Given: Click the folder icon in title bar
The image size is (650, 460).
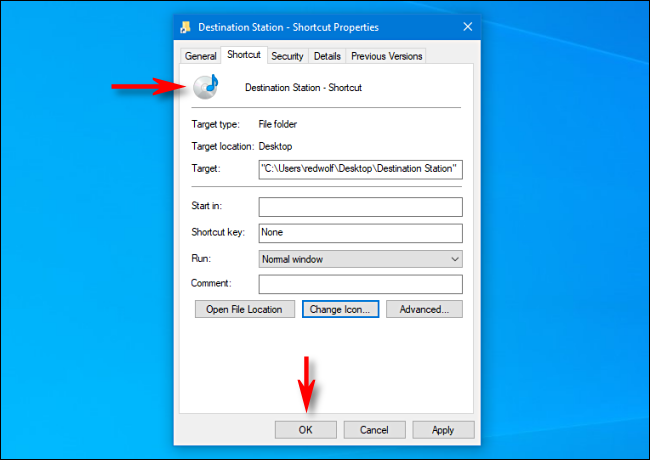Looking at the screenshot, I should [185, 27].
